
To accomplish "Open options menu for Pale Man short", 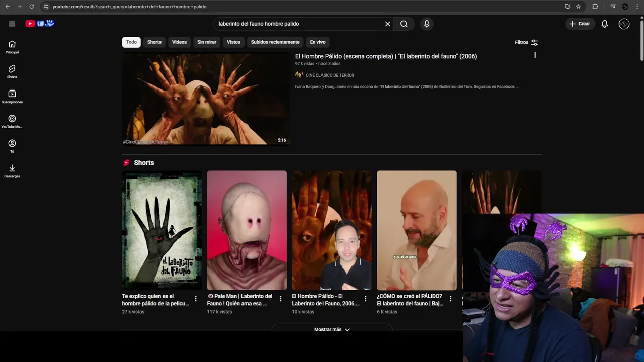I will (x=281, y=299).
